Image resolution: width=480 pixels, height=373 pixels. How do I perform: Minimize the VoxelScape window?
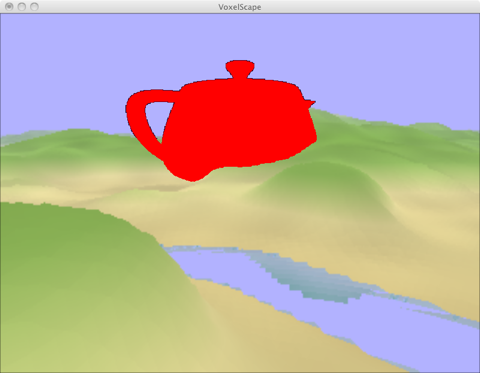(x=22, y=7)
